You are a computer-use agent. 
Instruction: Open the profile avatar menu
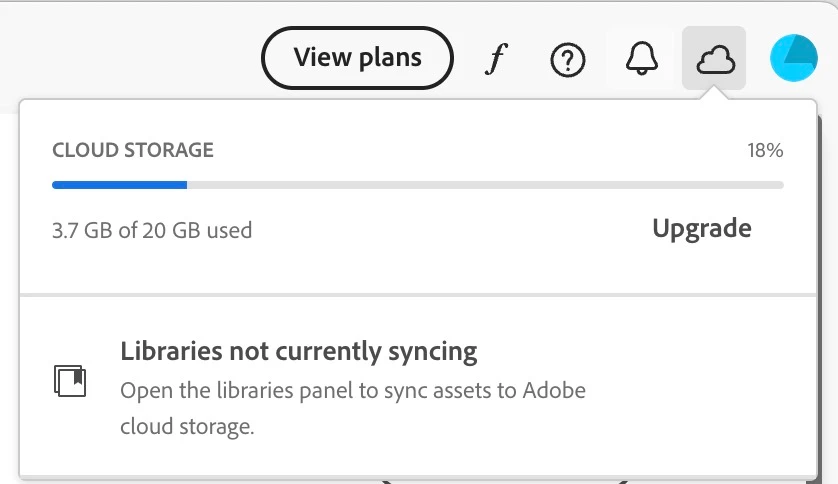pyautogui.click(x=793, y=59)
